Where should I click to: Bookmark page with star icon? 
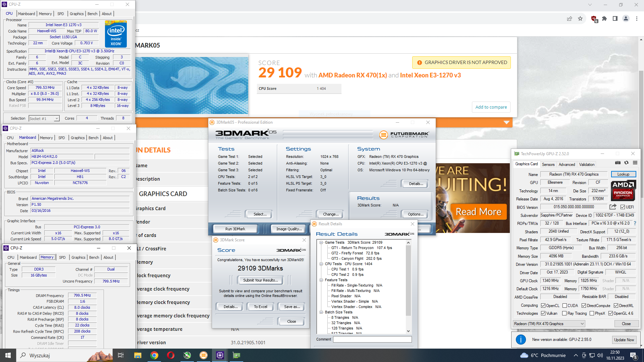click(580, 18)
